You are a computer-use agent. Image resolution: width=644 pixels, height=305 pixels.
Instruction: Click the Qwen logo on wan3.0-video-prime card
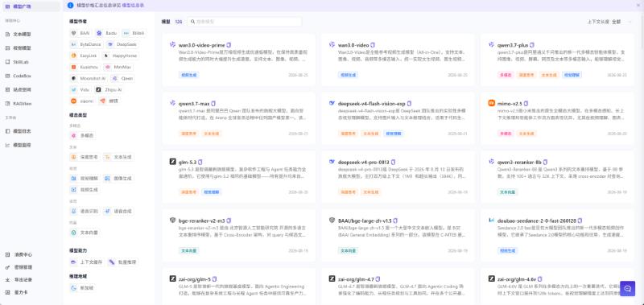coord(173,45)
